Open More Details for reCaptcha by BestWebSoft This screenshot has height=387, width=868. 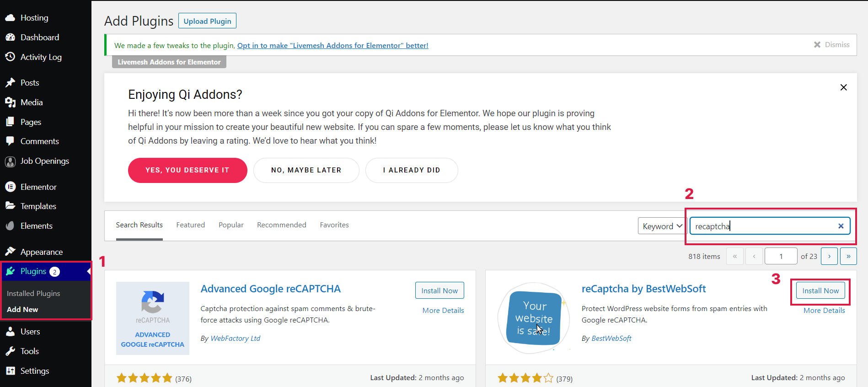(x=824, y=310)
